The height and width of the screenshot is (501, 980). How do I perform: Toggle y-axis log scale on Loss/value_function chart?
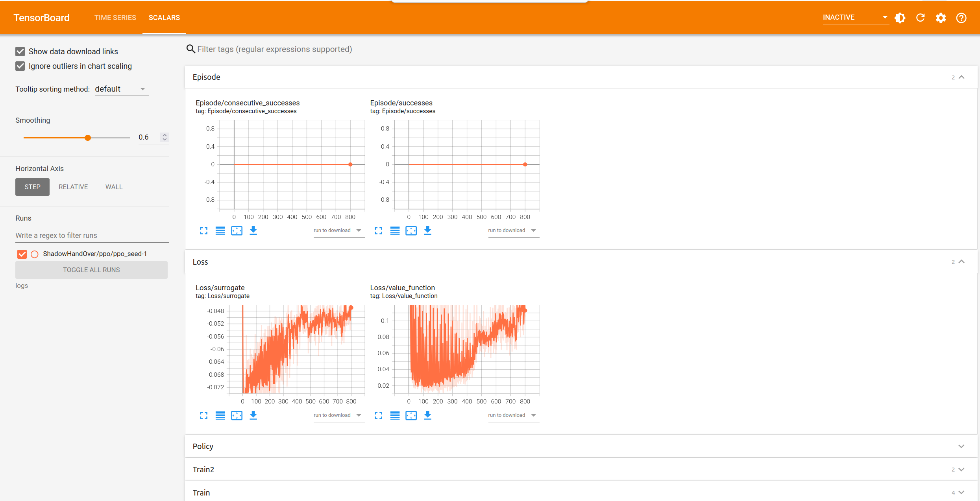[395, 415]
